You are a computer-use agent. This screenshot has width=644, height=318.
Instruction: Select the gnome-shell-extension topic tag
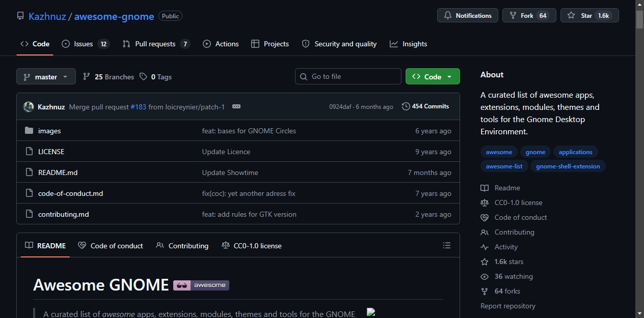[568, 166]
